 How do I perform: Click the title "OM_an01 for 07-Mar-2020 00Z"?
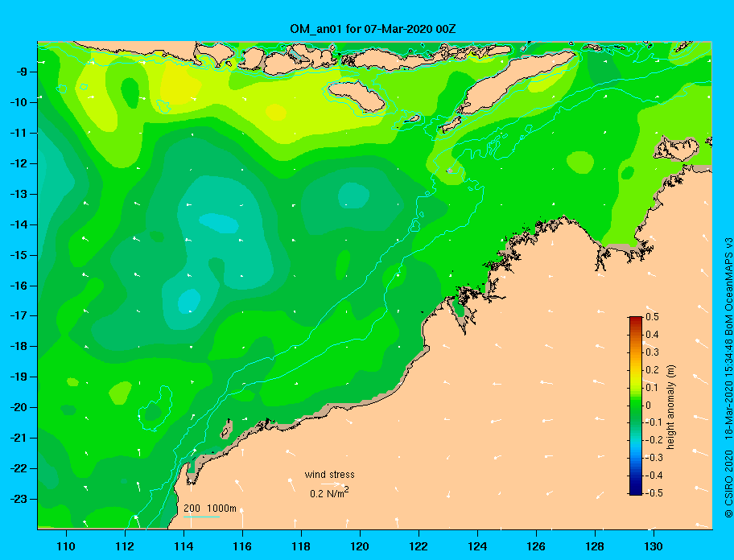tap(373, 29)
